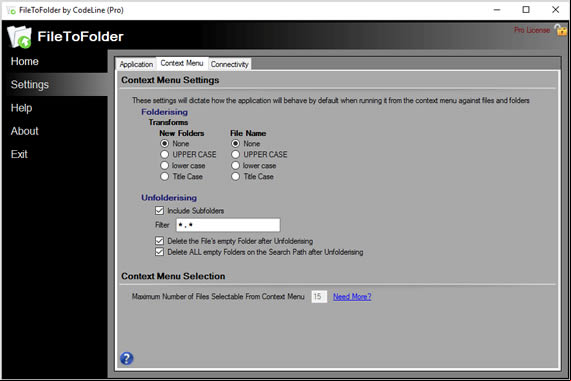Switch to the Connectivity tab
This screenshot has height=381, width=571.
click(229, 64)
